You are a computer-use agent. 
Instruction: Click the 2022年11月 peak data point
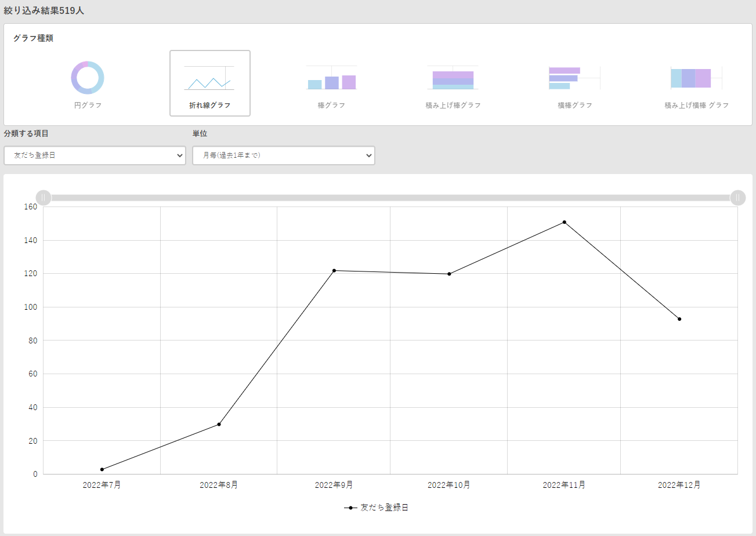(x=564, y=222)
